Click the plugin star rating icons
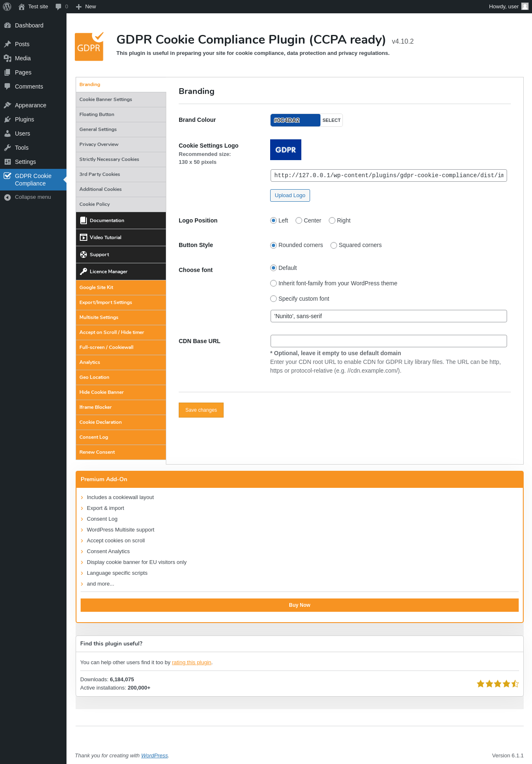 (498, 684)
